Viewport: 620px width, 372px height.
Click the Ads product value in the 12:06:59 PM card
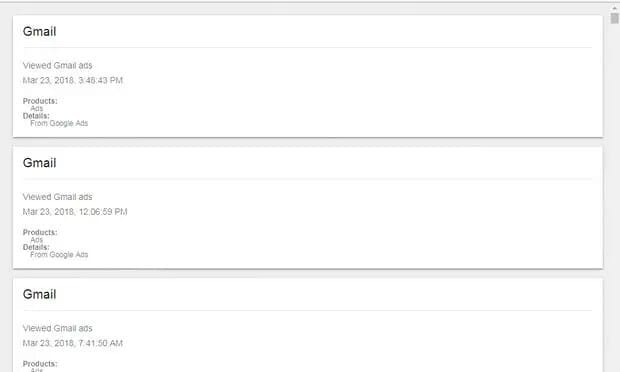(x=36, y=240)
